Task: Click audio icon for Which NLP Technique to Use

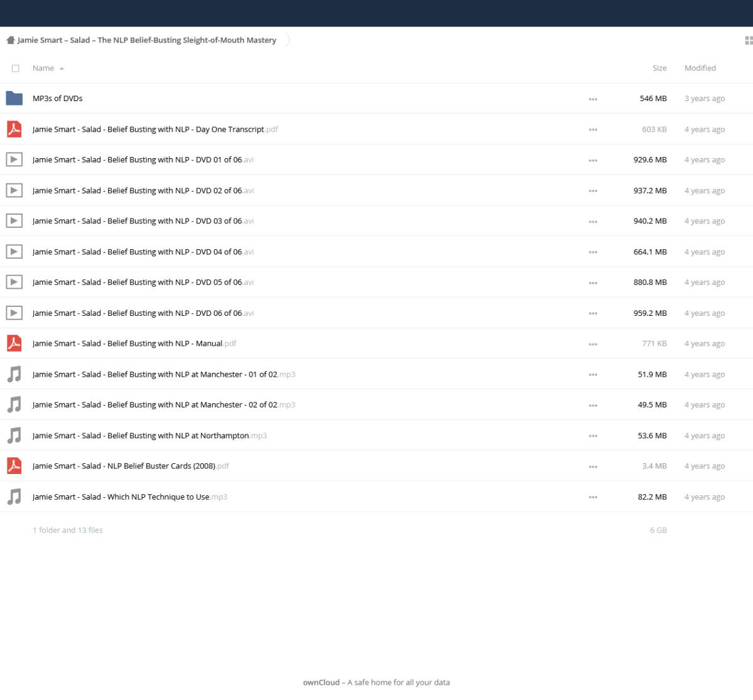Action: (x=14, y=497)
